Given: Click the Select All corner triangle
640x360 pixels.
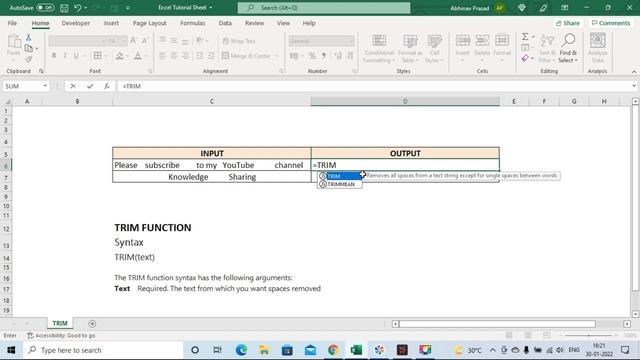Looking at the screenshot, I should click(x=7, y=101).
